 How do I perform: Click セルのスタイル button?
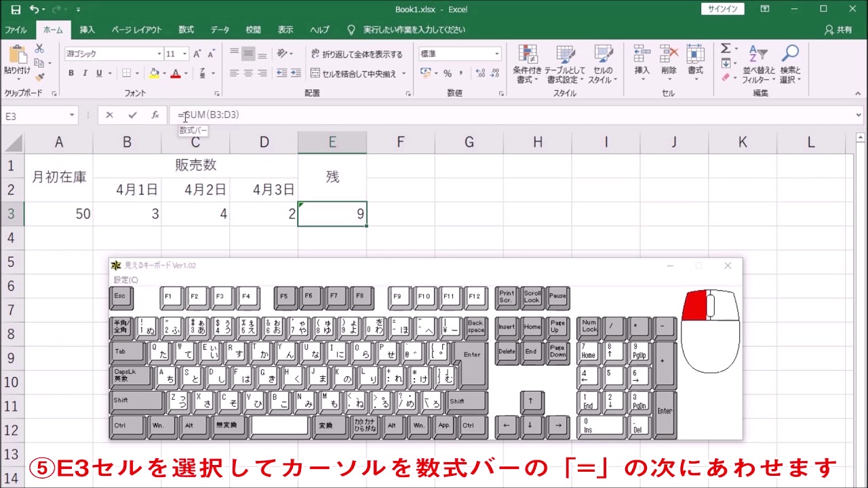click(x=603, y=64)
